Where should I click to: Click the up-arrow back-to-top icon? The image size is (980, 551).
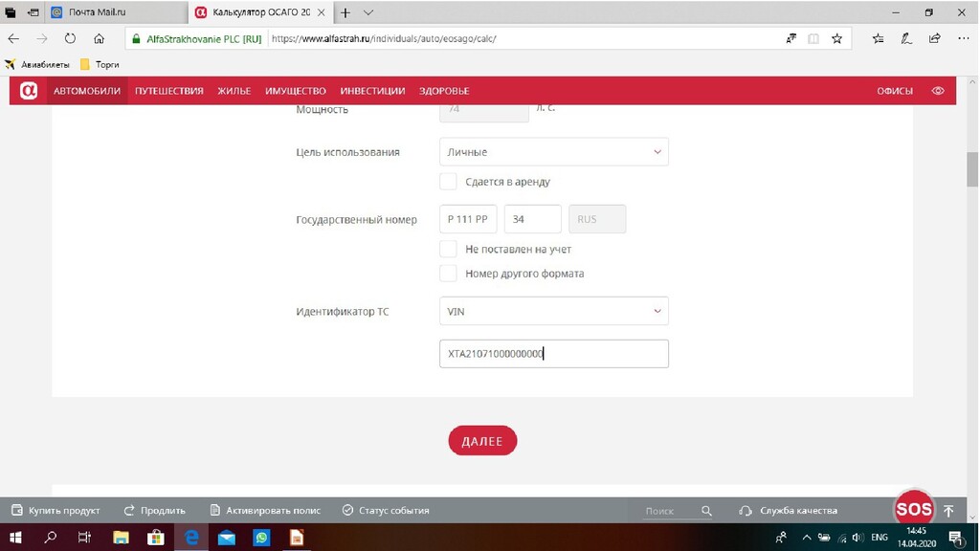[948, 511]
